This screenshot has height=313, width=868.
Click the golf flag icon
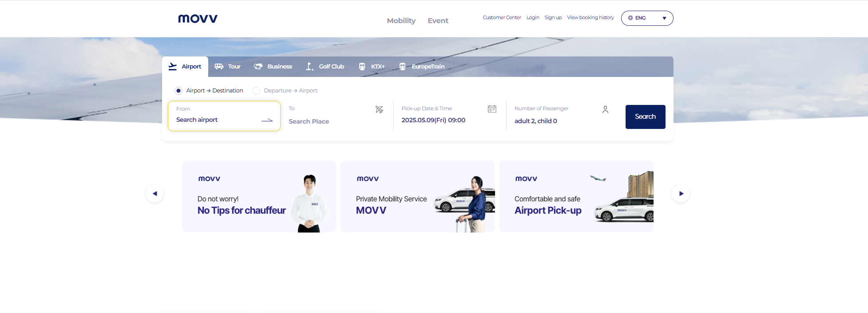(x=309, y=66)
